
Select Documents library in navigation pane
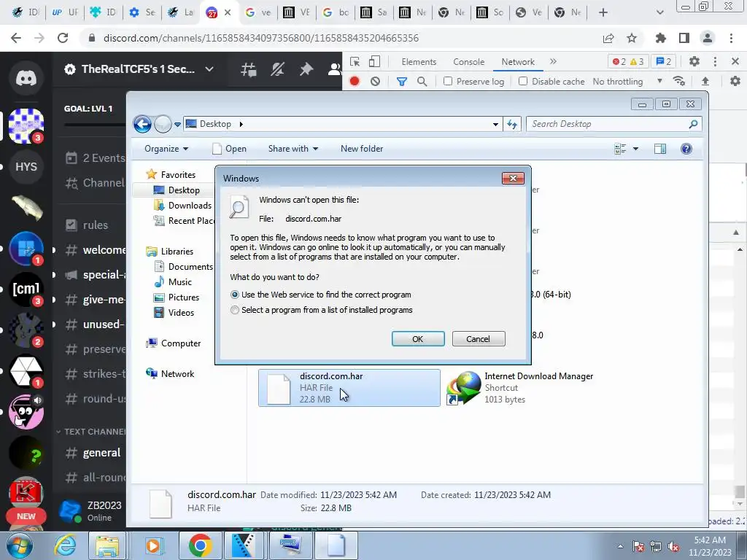[x=183, y=267]
